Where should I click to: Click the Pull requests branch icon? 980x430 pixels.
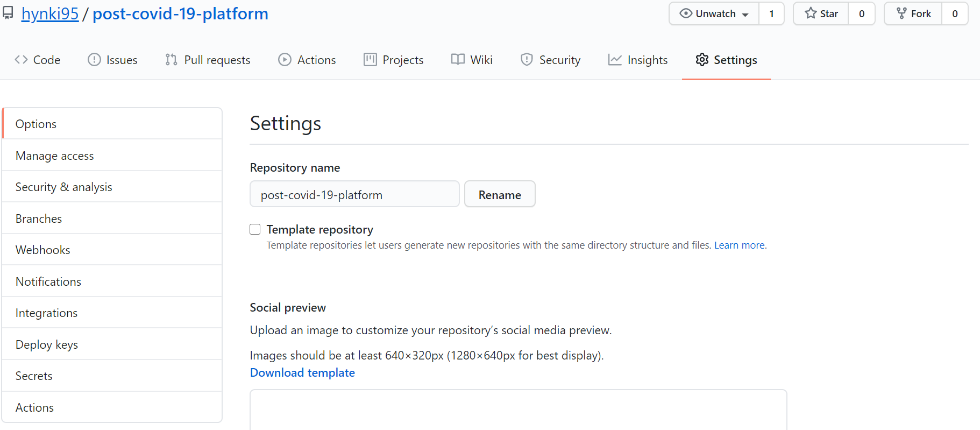(x=171, y=60)
